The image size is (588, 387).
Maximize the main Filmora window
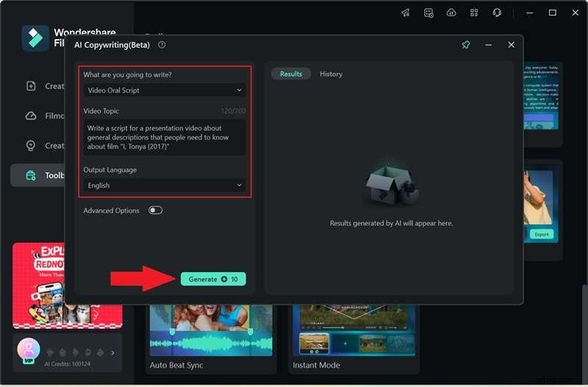click(553, 13)
